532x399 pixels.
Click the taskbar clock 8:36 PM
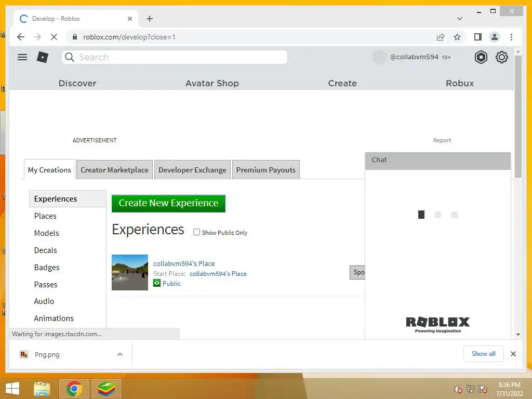(x=509, y=385)
